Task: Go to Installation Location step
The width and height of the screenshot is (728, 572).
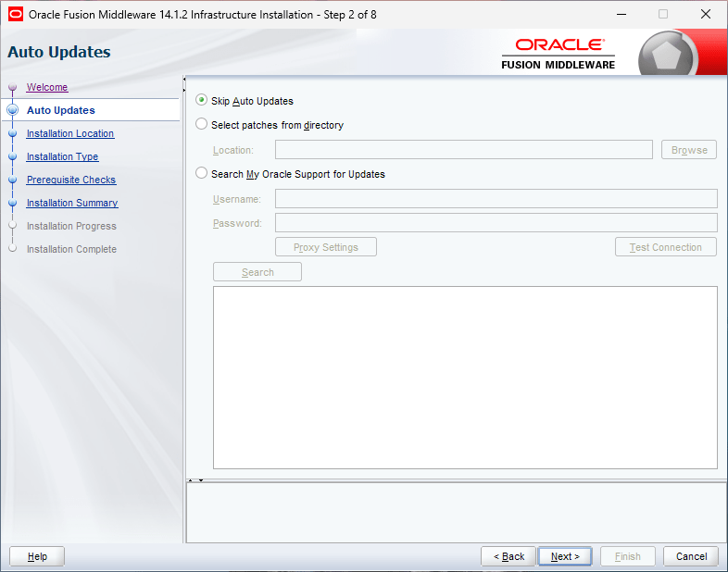Action: tap(70, 133)
